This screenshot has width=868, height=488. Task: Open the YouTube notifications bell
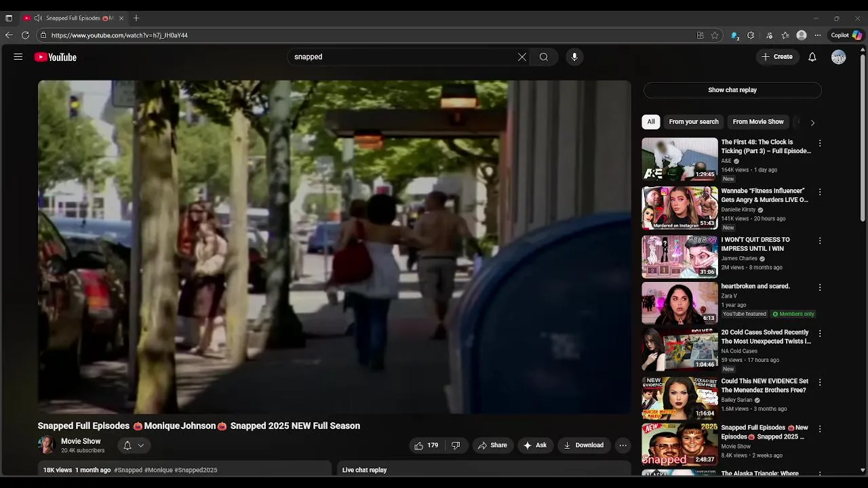tap(812, 57)
